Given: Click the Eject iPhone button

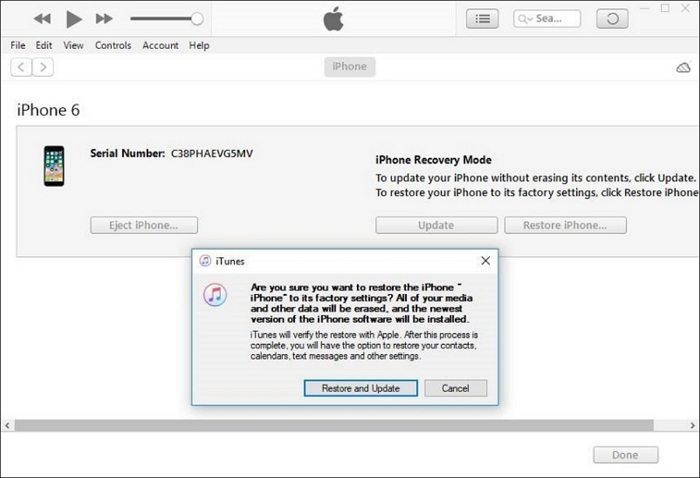Looking at the screenshot, I should click(144, 225).
